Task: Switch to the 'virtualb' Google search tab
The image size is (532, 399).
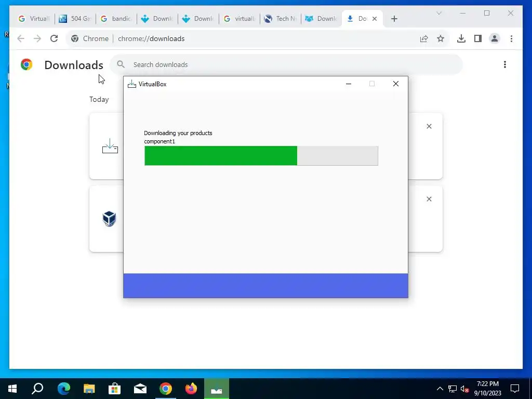Action: point(239,19)
